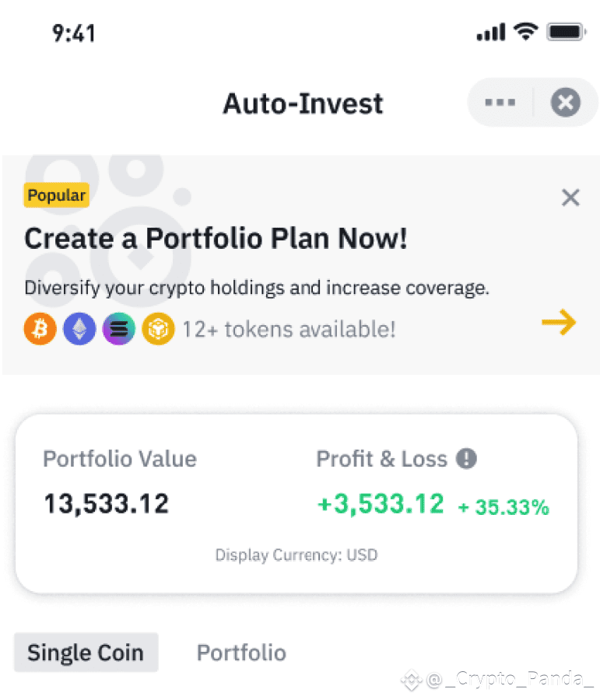Change the Display Currency: USD setting

296,555
